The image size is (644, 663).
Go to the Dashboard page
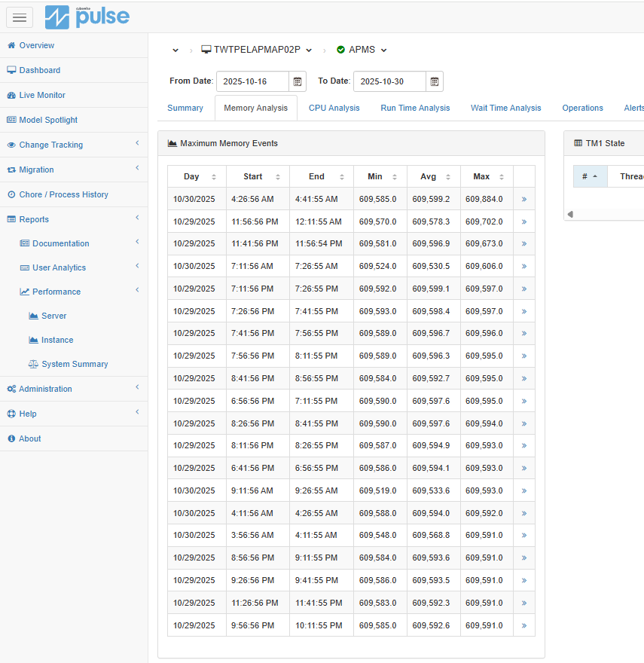(40, 70)
